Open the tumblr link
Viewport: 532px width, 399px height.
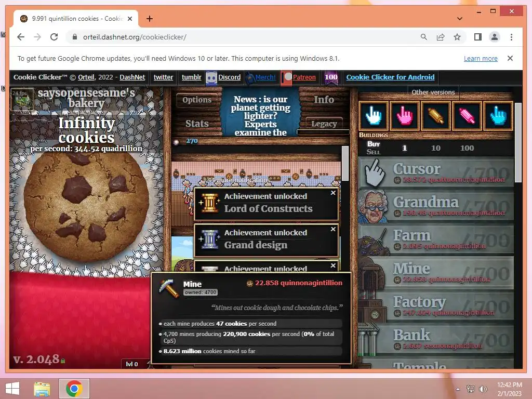click(x=191, y=77)
